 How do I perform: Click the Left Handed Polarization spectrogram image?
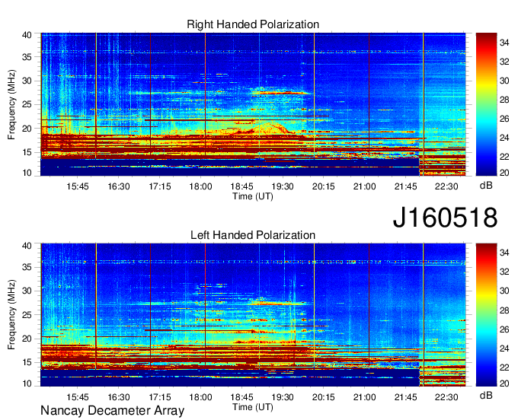(253, 315)
